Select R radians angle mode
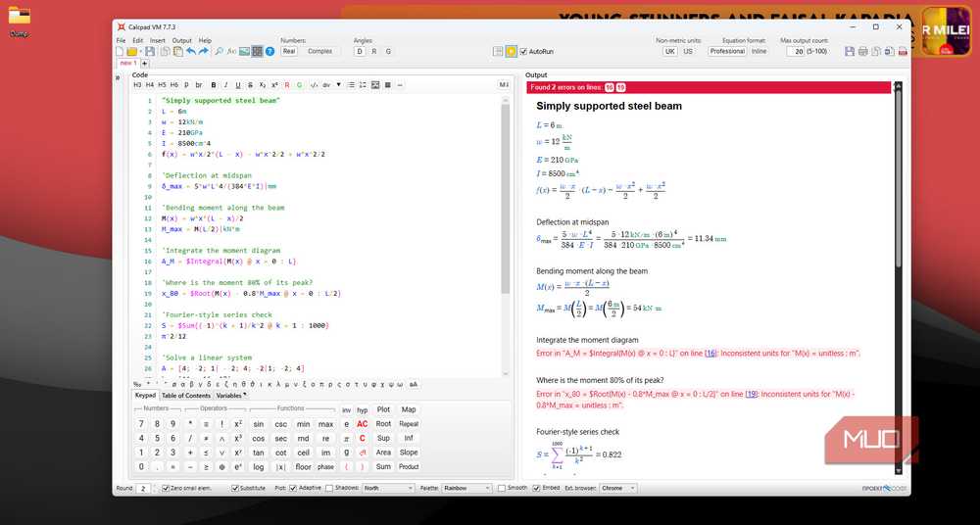980x525 pixels. [373, 51]
